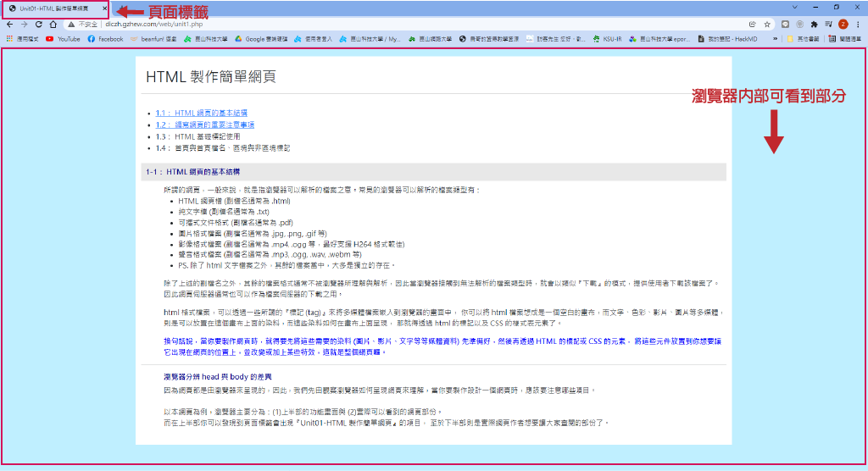Expand the hidden bookmarks overflow chevron
Viewport: 868px width, 471px height.
[776, 38]
